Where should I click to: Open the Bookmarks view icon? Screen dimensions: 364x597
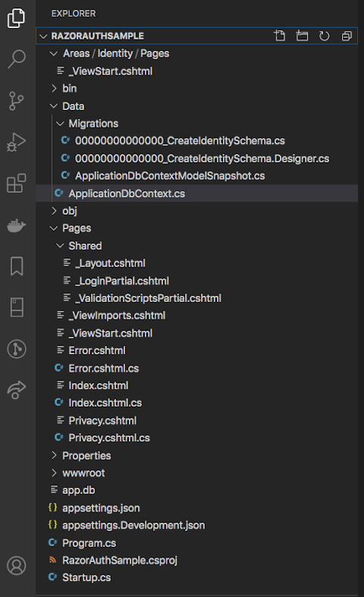17,266
